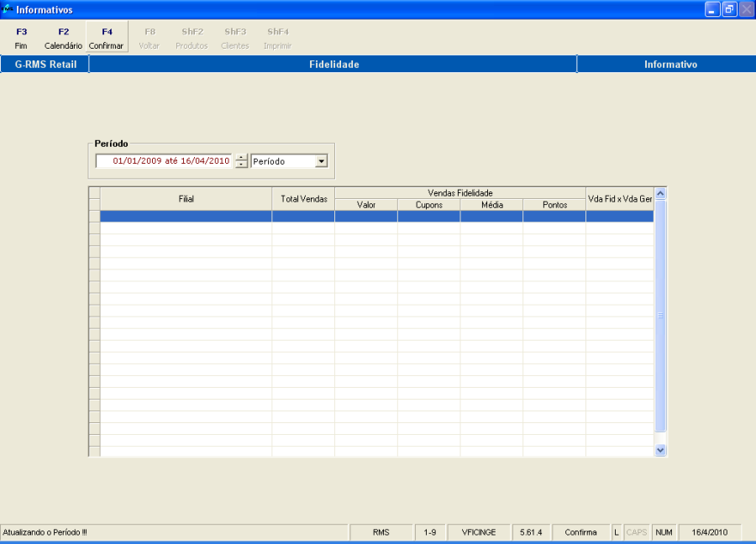Click the 16/4/2010 date status cell
756x544 pixels.
pyautogui.click(x=710, y=532)
